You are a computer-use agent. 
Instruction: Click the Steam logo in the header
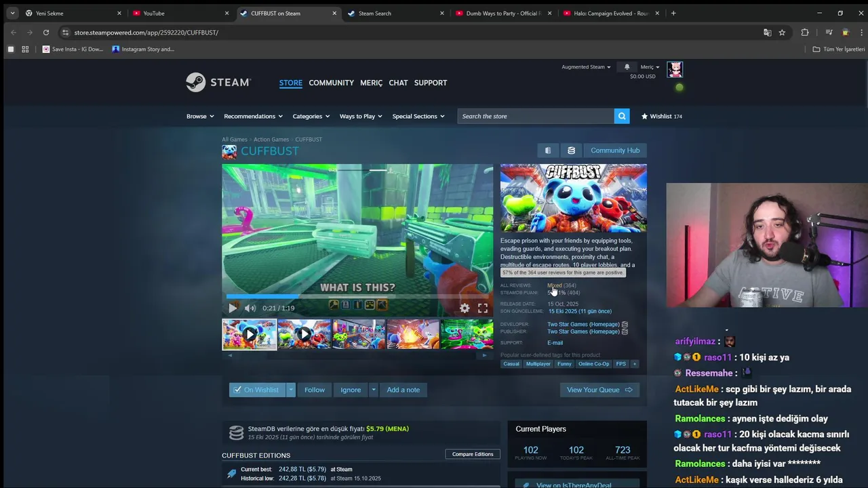(218, 82)
